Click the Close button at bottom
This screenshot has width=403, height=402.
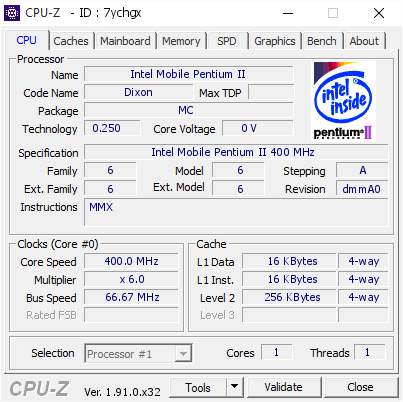tap(360, 387)
